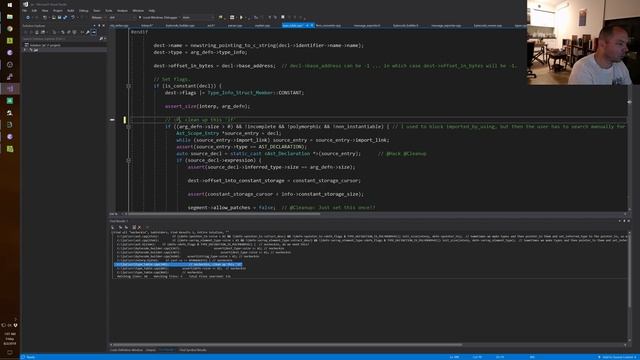
Task: Toggle Preview Selected Items in Solution Explorer
Action: coord(94,32)
